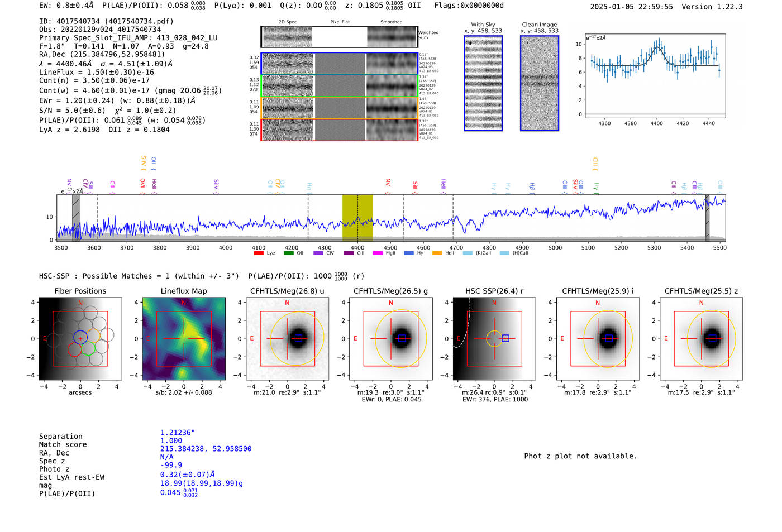The height and width of the screenshot is (532, 782).
Task: Open the HSC SSP(26.4) r cutout
Action: [494, 339]
